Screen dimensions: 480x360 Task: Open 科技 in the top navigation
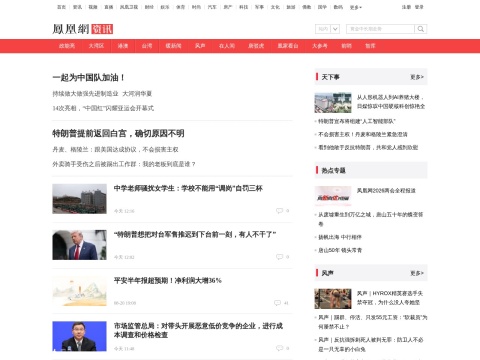pos(244,7)
